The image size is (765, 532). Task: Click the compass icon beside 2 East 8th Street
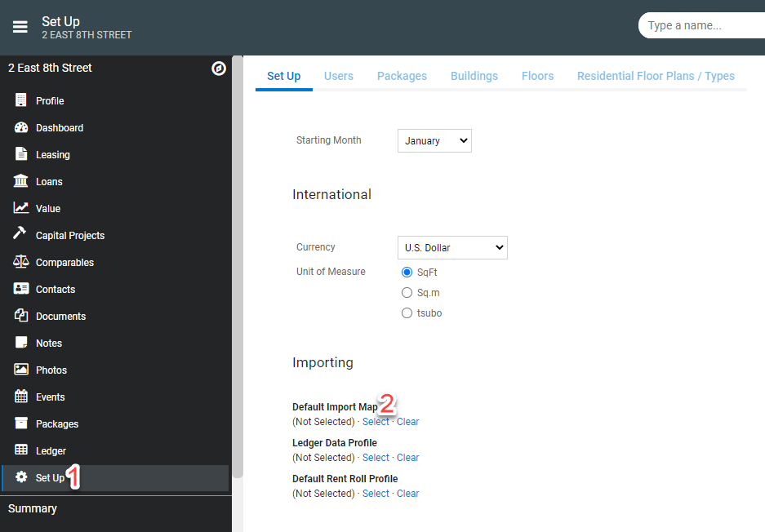(x=219, y=69)
